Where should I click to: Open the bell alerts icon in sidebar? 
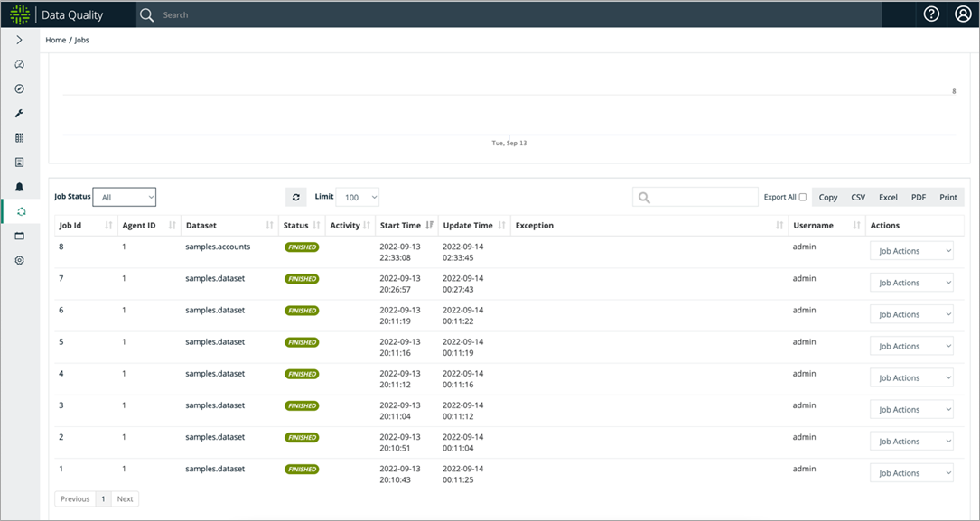(19, 187)
